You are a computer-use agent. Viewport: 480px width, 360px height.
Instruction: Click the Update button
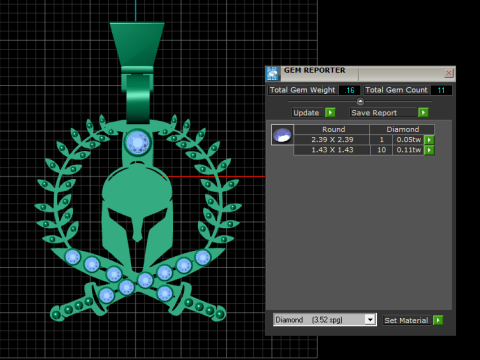click(x=306, y=113)
